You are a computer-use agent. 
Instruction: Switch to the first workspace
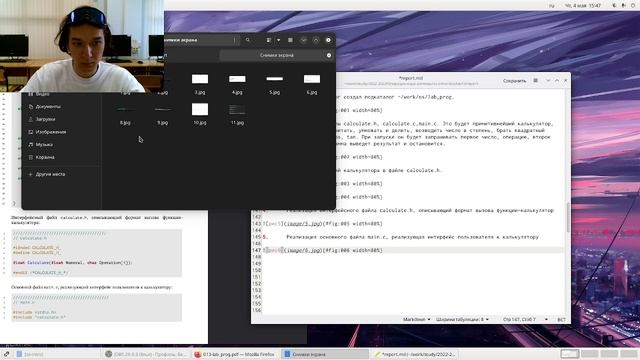(x=569, y=354)
